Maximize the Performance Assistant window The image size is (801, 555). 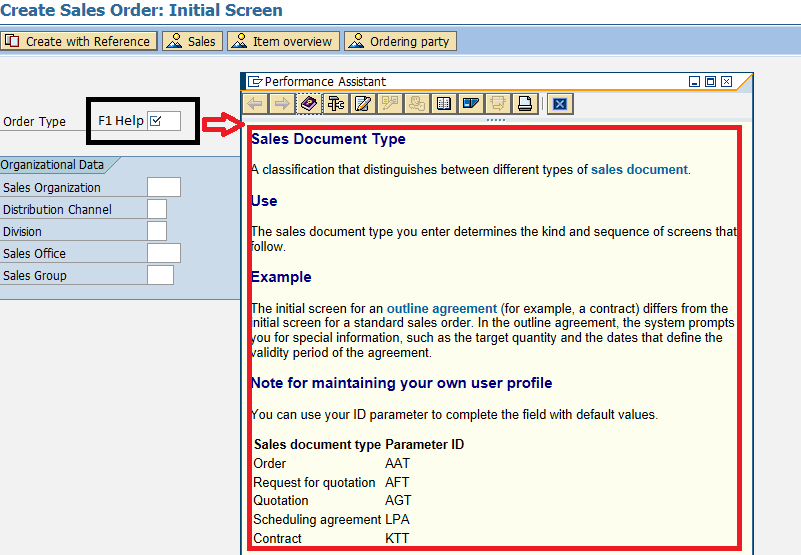[x=710, y=81]
